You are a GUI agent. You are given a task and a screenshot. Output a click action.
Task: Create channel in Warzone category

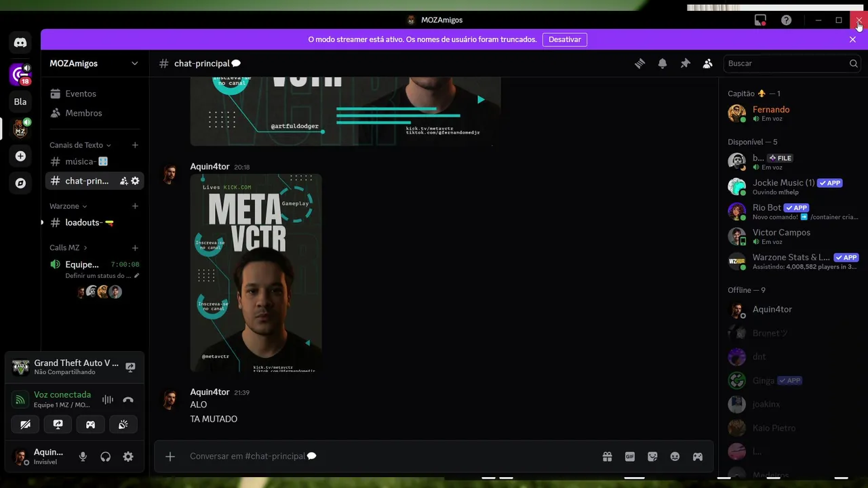tap(135, 206)
